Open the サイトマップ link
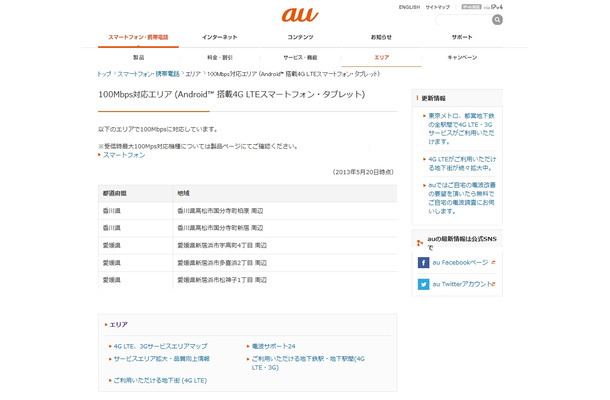This screenshot has width=610, height=400. click(x=437, y=7)
